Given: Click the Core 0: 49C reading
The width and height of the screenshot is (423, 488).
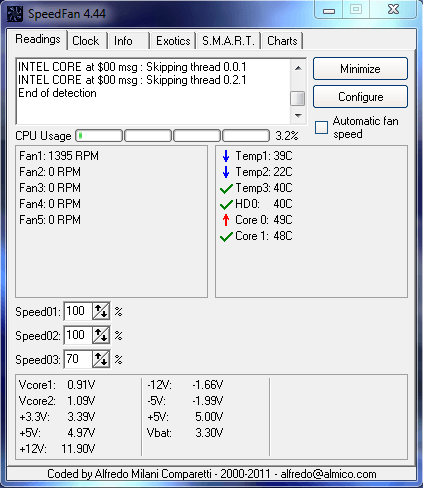Looking at the screenshot, I should 264,220.
